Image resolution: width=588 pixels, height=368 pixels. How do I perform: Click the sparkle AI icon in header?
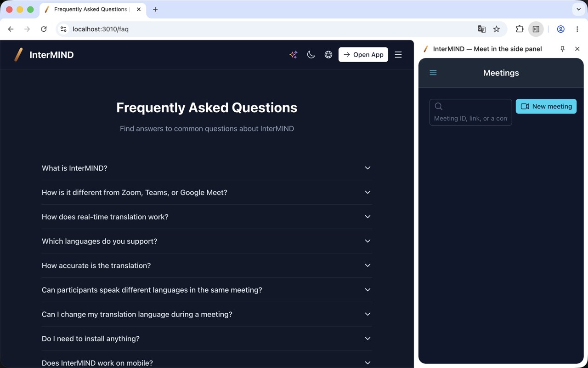pyautogui.click(x=294, y=55)
